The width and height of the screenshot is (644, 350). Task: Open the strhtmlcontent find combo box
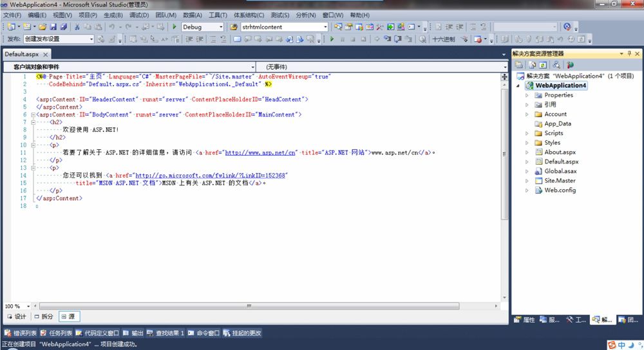tap(325, 27)
